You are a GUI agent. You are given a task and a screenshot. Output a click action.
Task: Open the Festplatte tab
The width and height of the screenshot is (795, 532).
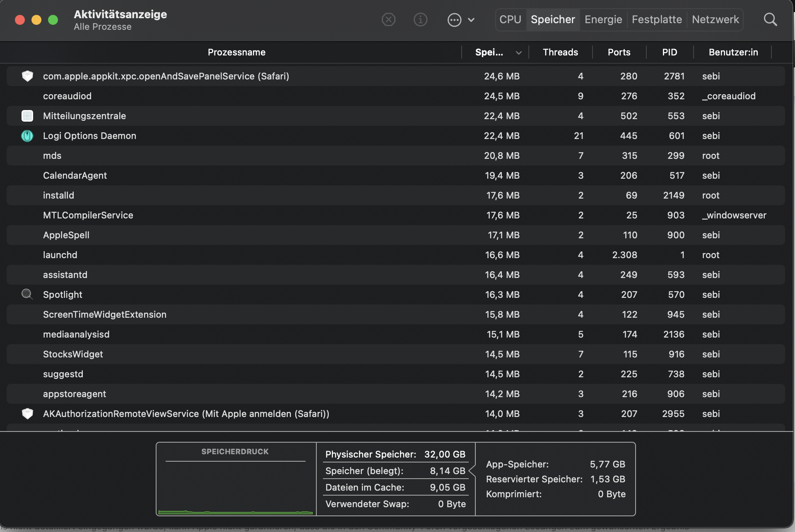click(x=656, y=19)
